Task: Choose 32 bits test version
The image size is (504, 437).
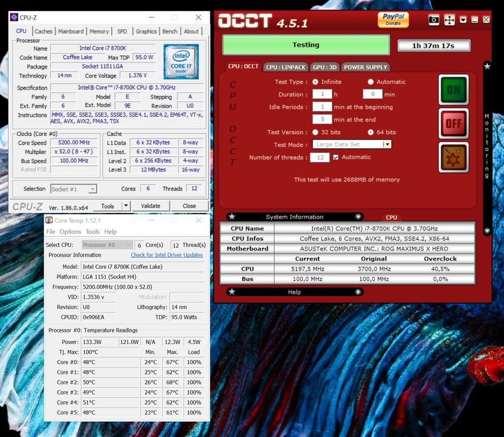Action: coord(315,132)
